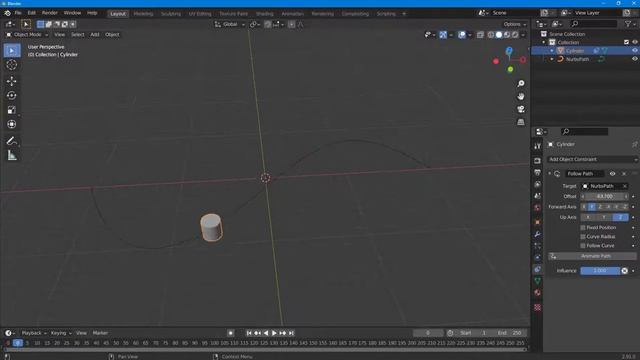The height and width of the screenshot is (360, 640).
Task: Open the Window menu
Action: click(72, 13)
